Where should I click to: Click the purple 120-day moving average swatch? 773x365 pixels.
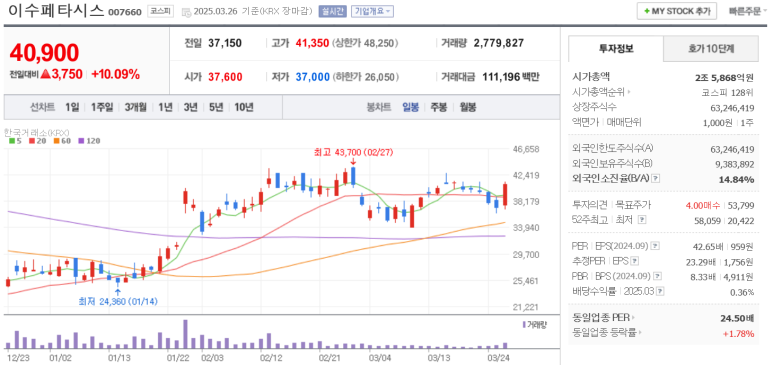(x=81, y=141)
